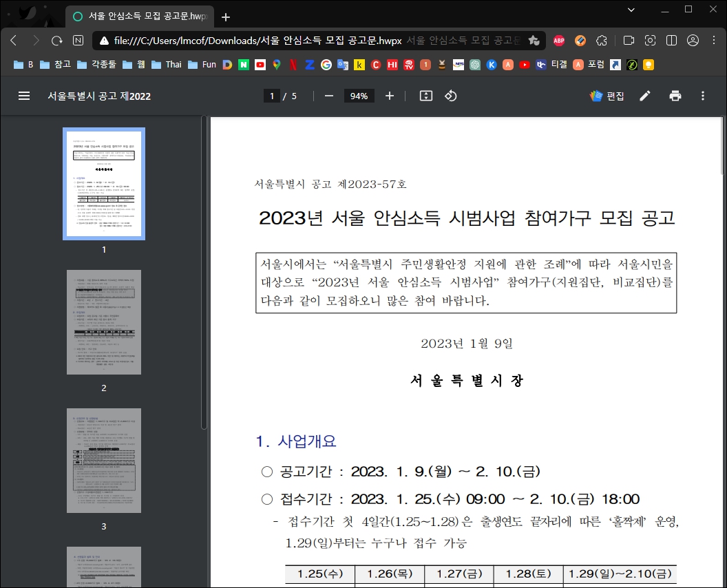Open the PDF viewer sidebar hamburger menu
Screen dimensions: 727x588
coord(24,96)
